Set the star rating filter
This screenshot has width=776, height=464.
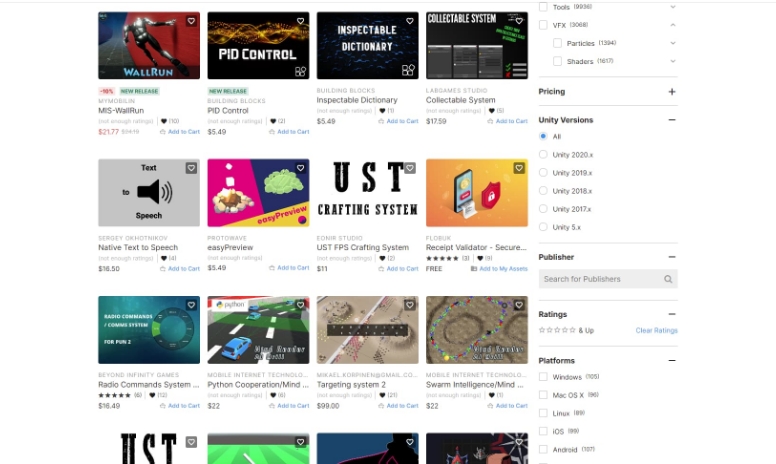tap(556, 330)
